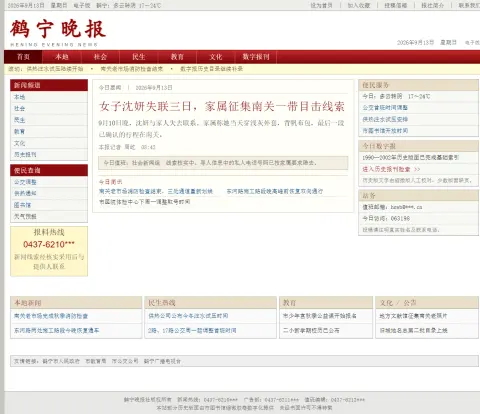
Task: Click the 今日访问 counter in 站务
Action: [x=386, y=218]
